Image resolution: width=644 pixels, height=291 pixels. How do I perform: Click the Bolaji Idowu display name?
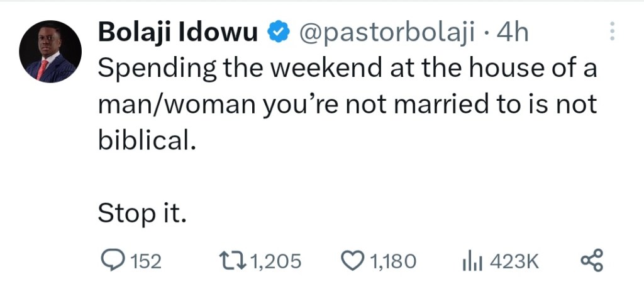pos(179,32)
